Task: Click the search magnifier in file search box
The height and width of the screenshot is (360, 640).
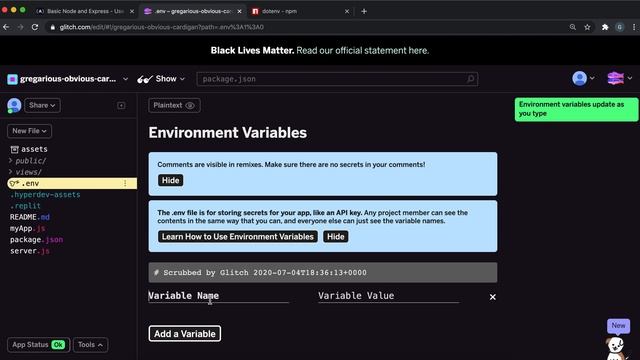Action: 470,79
